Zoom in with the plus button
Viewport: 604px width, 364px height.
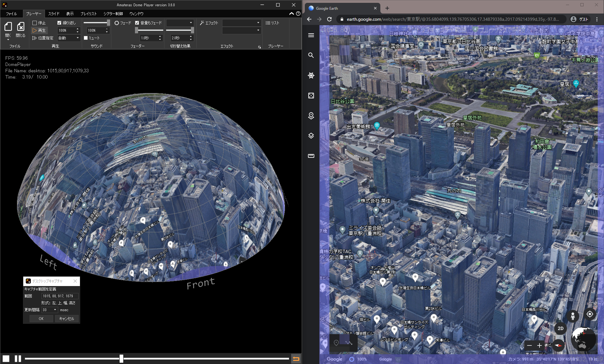[540, 345]
